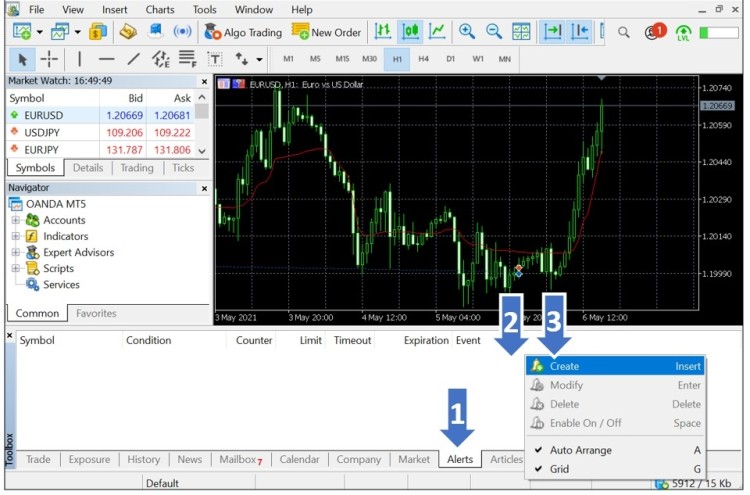Expand the Expert Advisors tree node
The image size is (750, 495).
pos(16,252)
